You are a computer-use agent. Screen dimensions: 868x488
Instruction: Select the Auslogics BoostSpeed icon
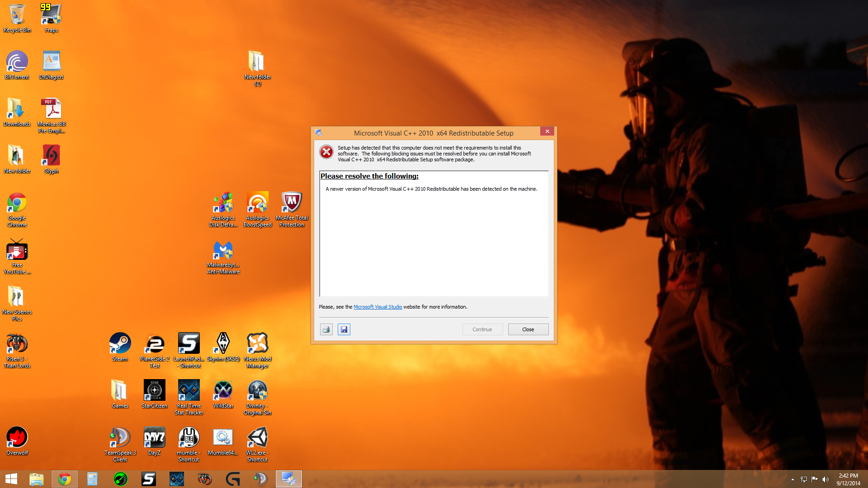point(258,209)
